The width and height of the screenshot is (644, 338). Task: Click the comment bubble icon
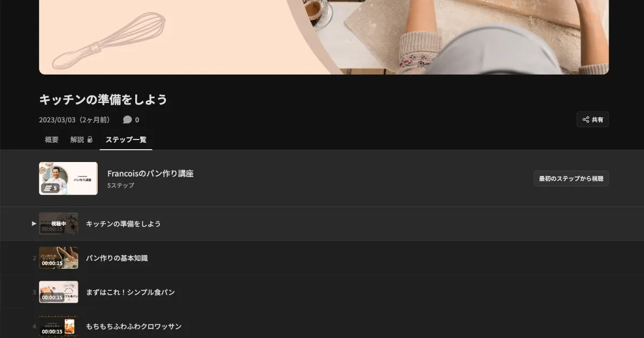point(127,120)
